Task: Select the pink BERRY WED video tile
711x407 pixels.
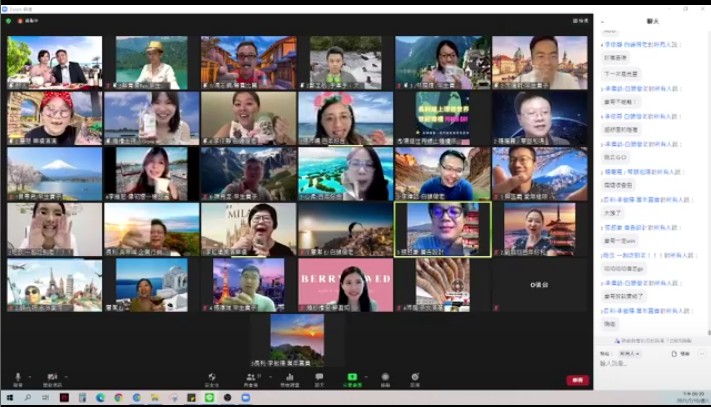Action: point(346,285)
